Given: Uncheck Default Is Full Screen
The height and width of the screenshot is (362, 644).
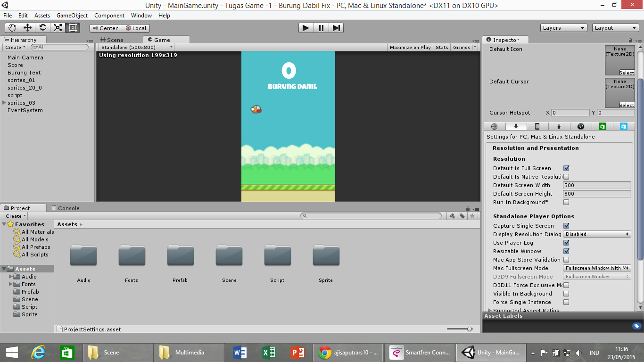Looking at the screenshot, I should coord(566,168).
